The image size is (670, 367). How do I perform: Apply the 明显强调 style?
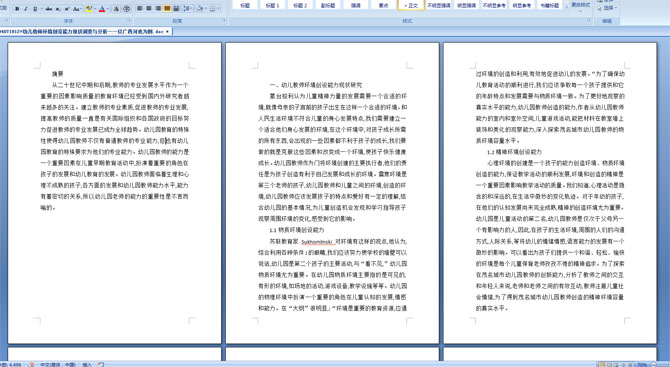pos(466,5)
